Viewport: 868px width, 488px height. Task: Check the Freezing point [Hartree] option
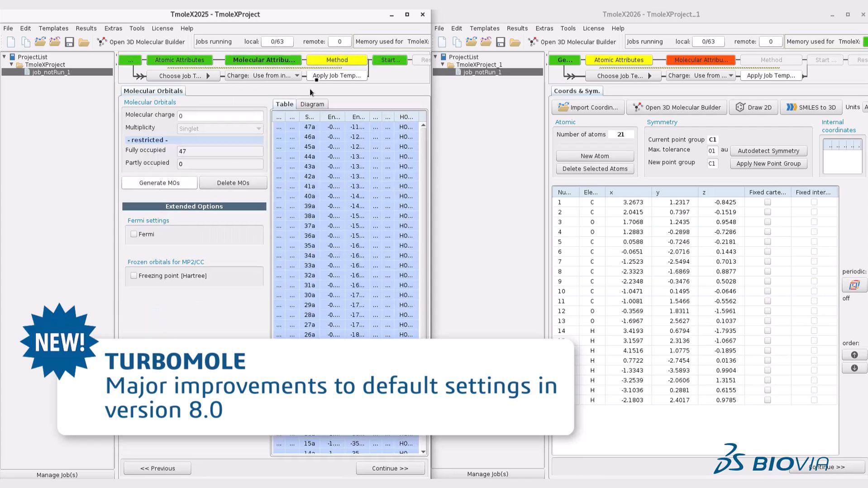[x=134, y=276]
